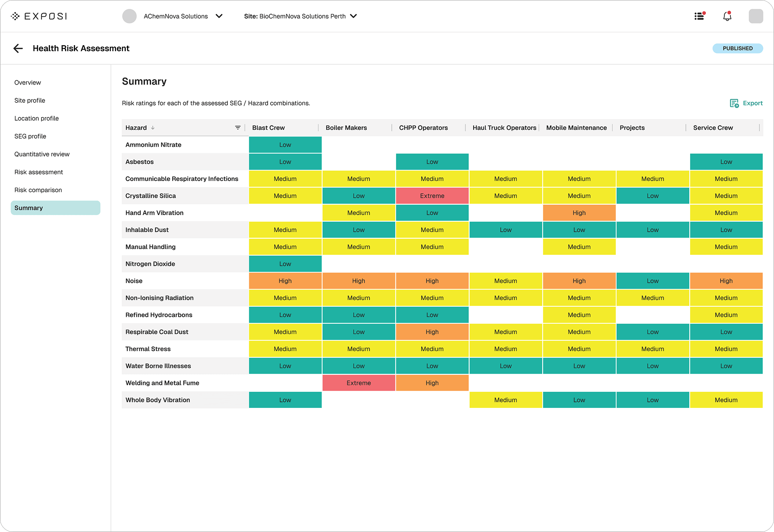Open the task list icon
Image resolution: width=774 pixels, height=532 pixels.
pos(699,16)
